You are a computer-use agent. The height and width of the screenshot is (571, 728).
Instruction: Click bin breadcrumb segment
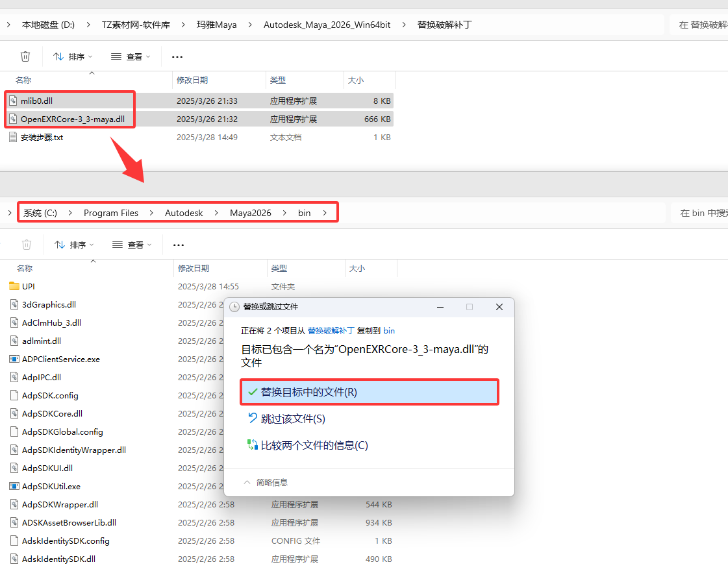304,213
